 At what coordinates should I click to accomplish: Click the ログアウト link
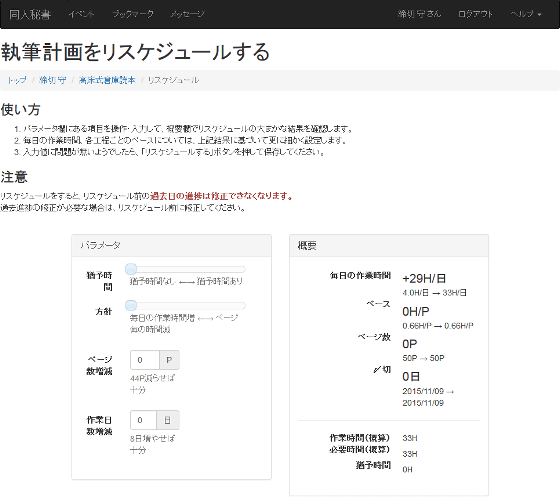475,14
